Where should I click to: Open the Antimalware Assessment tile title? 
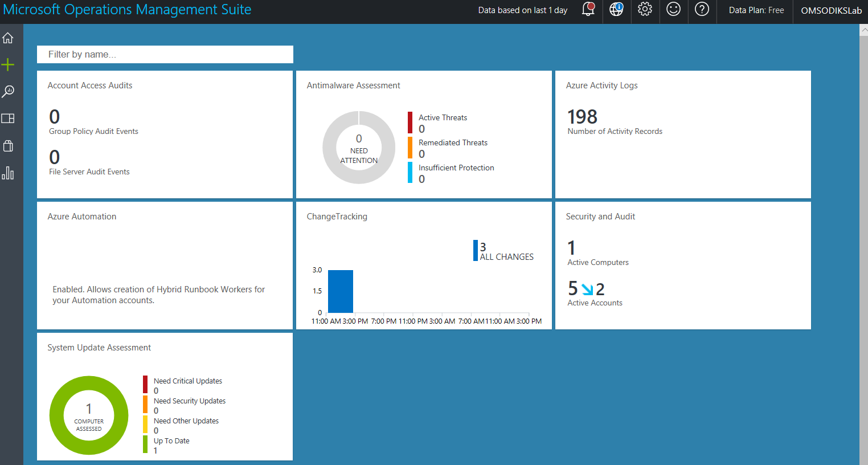pyautogui.click(x=353, y=85)
